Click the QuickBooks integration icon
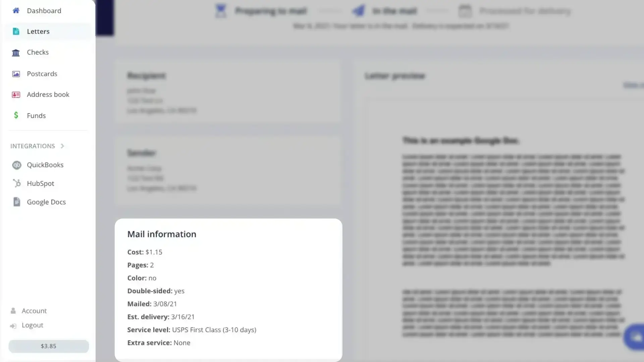The height and width of the screenshot is (362, 644). pos(16,165)
